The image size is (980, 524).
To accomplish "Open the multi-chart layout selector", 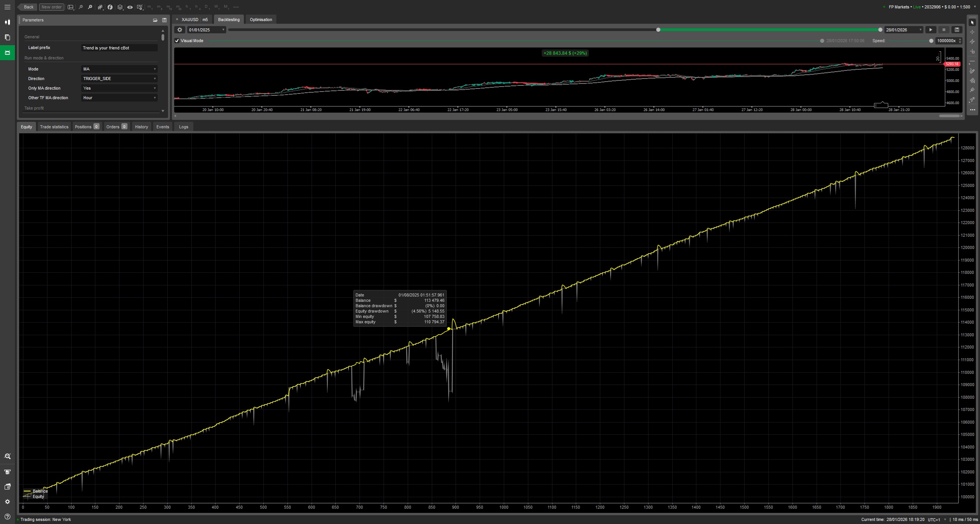I will click(x=70, y=7).
